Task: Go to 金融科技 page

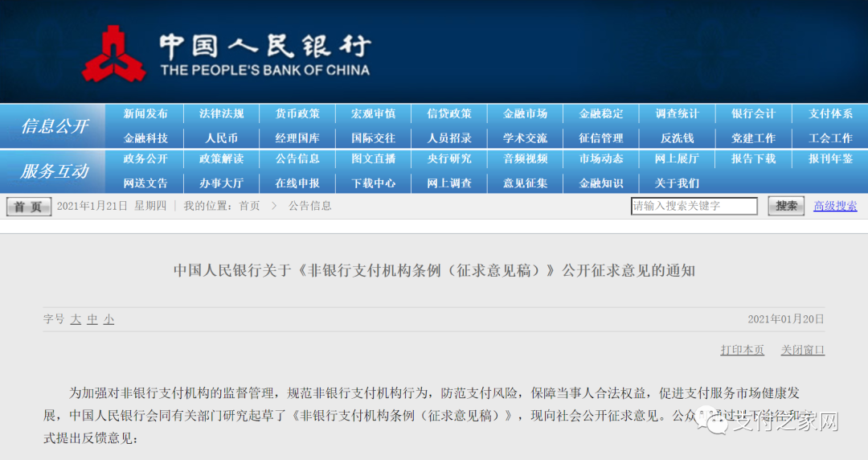Action: coord(145,138)
